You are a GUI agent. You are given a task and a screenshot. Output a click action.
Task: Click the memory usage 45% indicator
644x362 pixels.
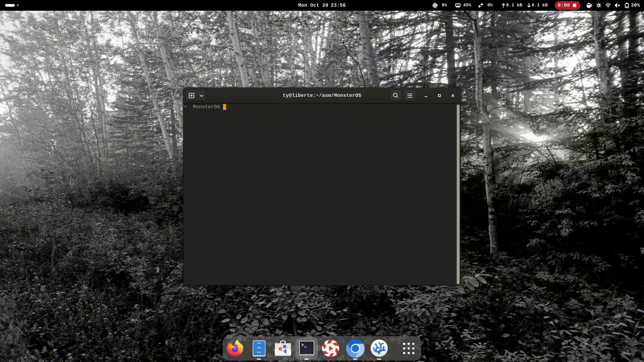tap(463, 5)
